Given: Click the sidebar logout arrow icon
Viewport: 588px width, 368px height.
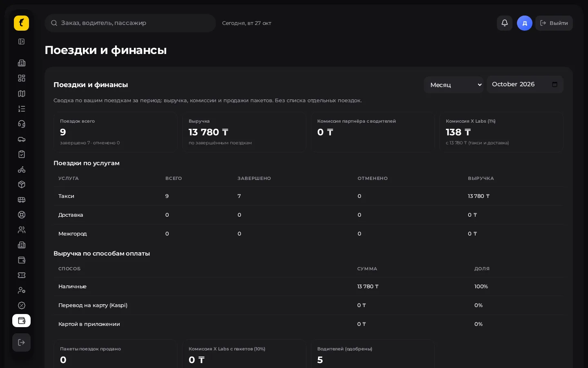Looking at the screenshot, I should [22, 342].
